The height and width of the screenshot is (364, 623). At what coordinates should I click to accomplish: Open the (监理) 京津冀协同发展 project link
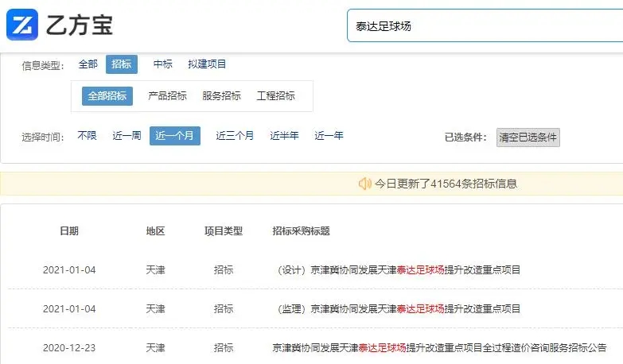(397, 309)
